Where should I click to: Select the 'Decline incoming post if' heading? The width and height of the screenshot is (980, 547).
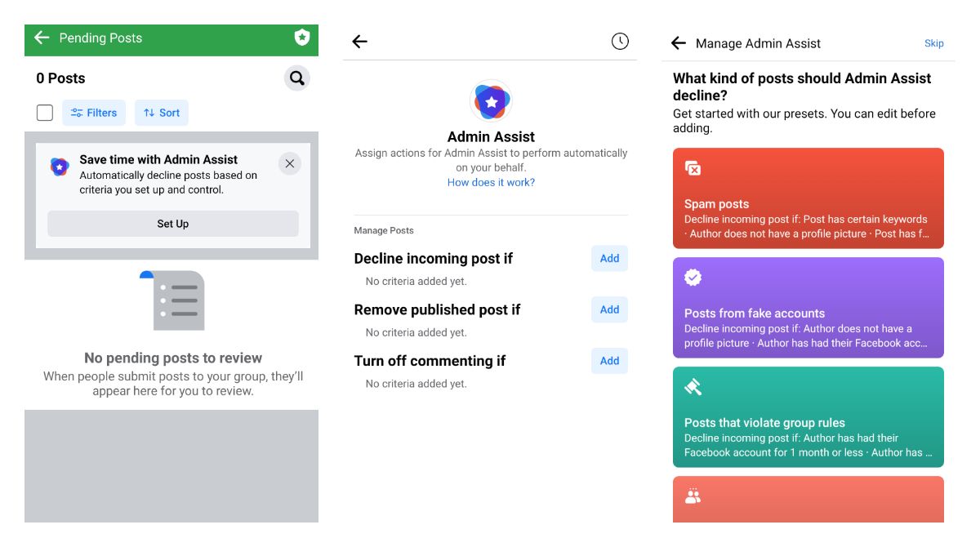434,259
